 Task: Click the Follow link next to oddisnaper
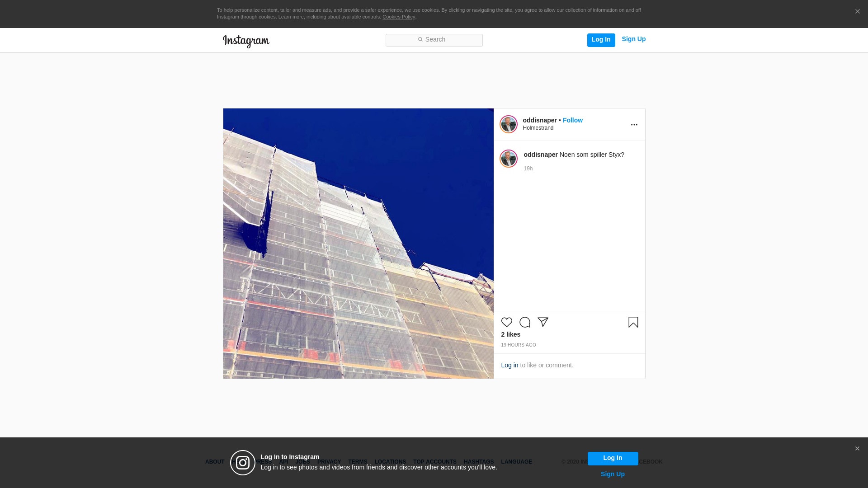click(572, 120)
